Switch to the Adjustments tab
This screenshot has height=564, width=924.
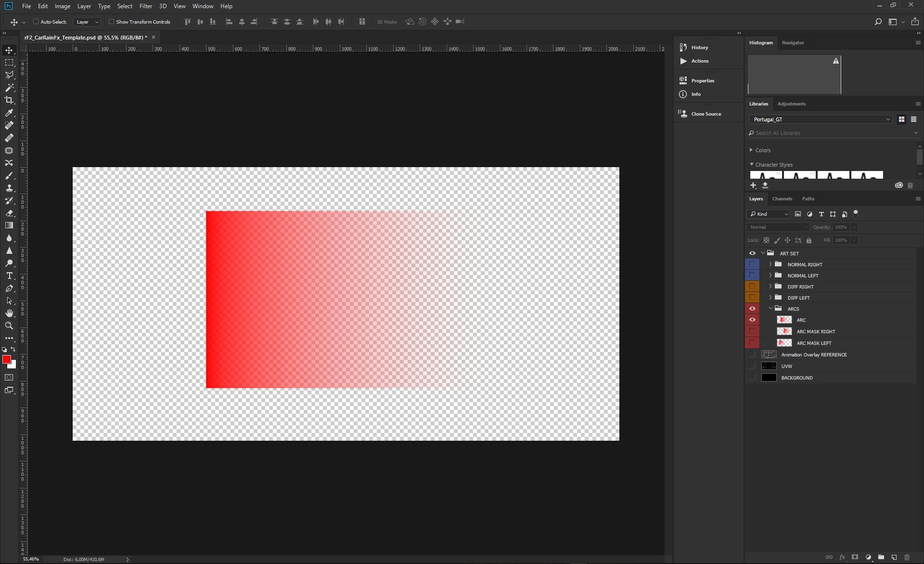click(x=791, y=104)
